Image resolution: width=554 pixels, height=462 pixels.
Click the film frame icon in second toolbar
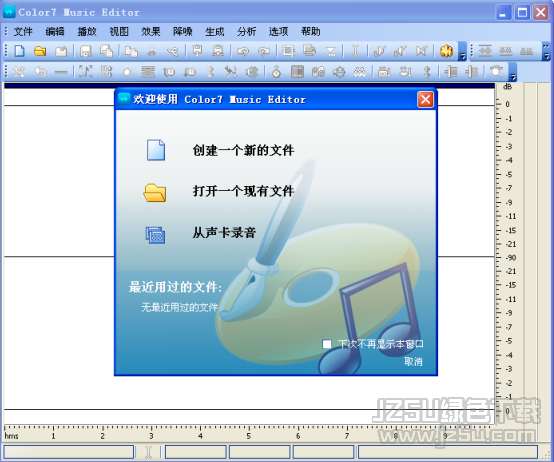297,72
